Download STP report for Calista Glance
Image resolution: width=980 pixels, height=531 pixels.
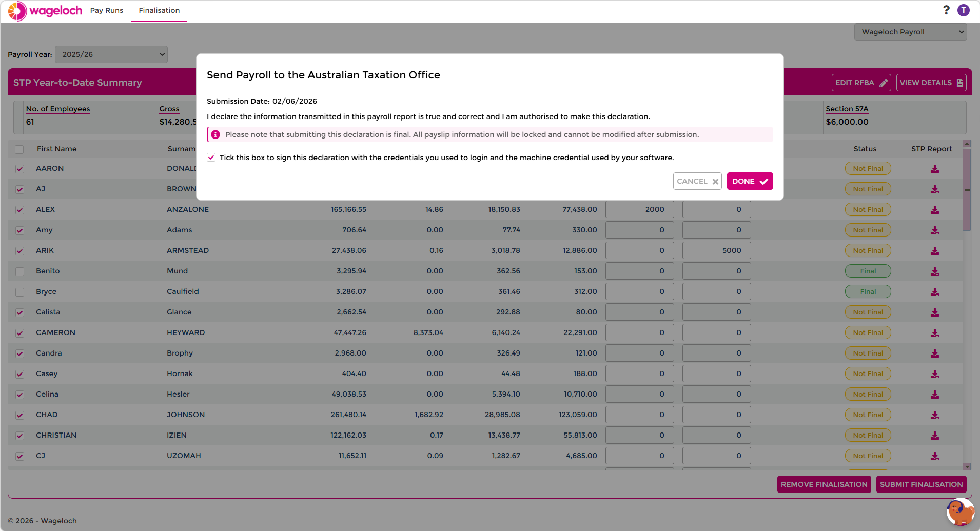(935, 312)
